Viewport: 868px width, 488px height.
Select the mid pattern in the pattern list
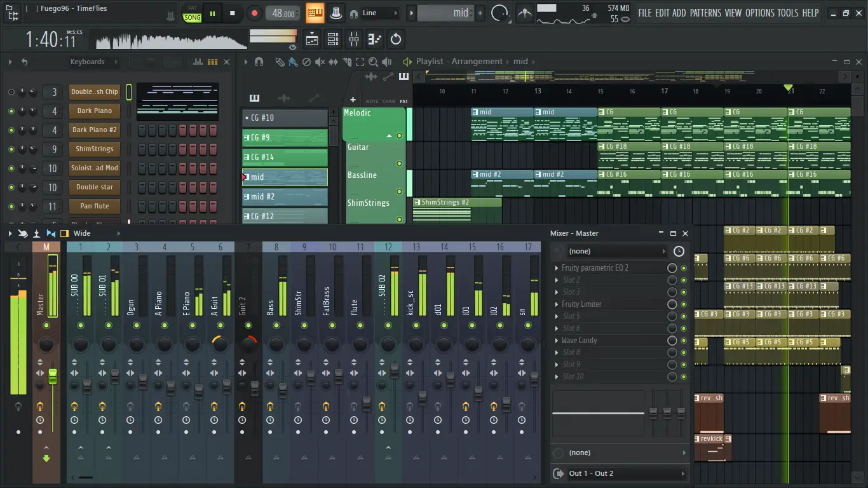pyautogui.click(x=284, y=177)
